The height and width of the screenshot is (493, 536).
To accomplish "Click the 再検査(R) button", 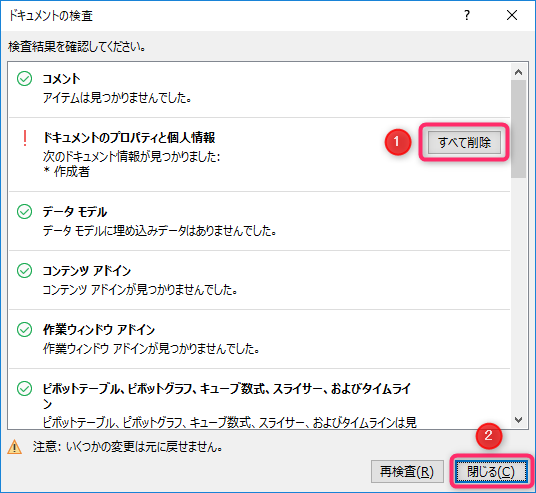I will tap(407, 472).
